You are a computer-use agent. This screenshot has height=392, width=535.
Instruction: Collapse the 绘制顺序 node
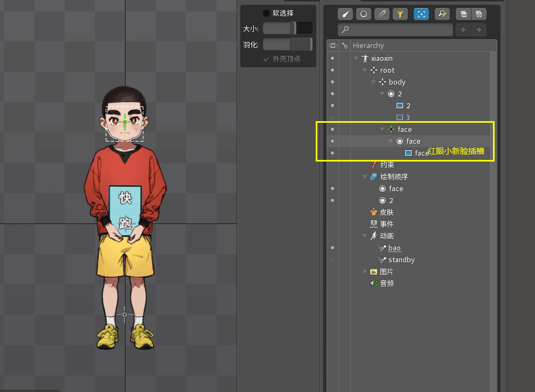[365, 177]
